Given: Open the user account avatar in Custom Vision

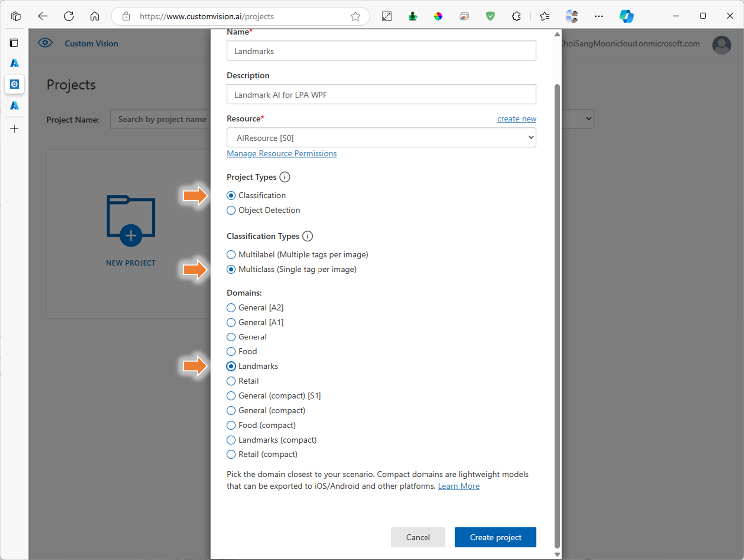Looking at the screenshot, I should click(721, 45).
